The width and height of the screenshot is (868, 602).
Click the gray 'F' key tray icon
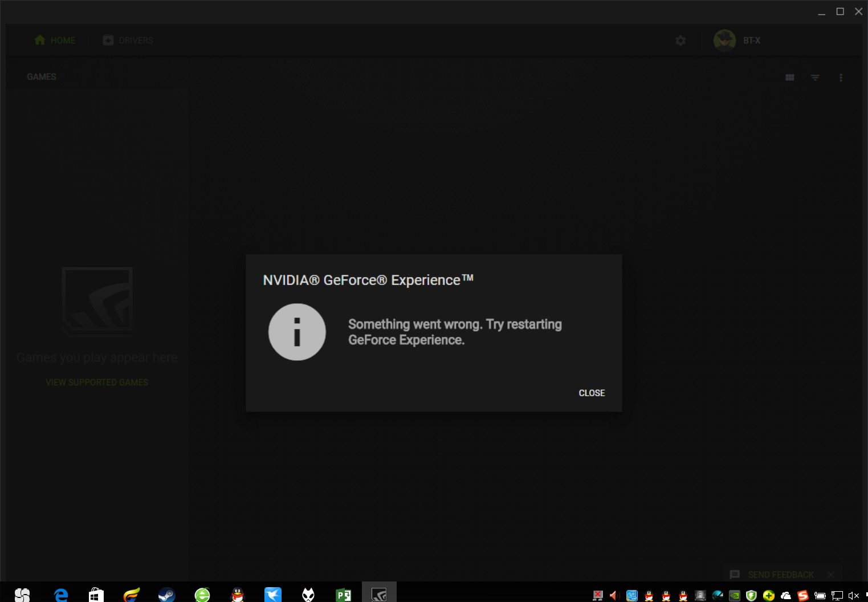tap(700, 596)
